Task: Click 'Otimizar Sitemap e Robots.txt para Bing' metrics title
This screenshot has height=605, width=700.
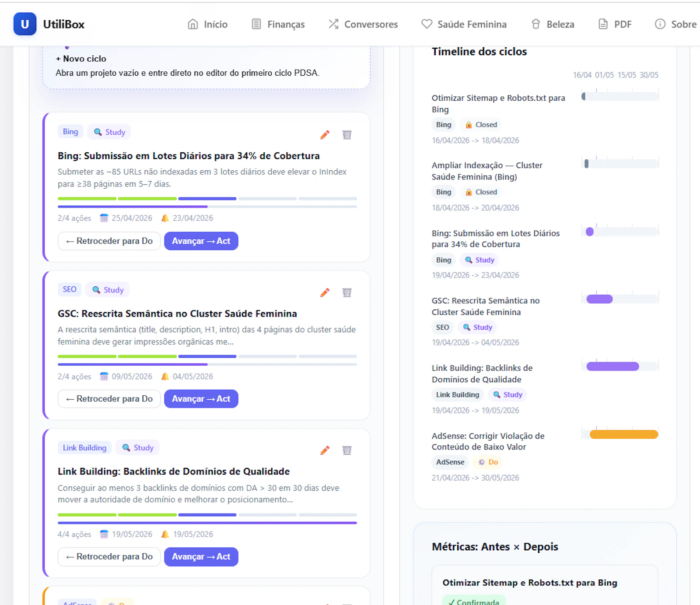Action: click(530, 583)
